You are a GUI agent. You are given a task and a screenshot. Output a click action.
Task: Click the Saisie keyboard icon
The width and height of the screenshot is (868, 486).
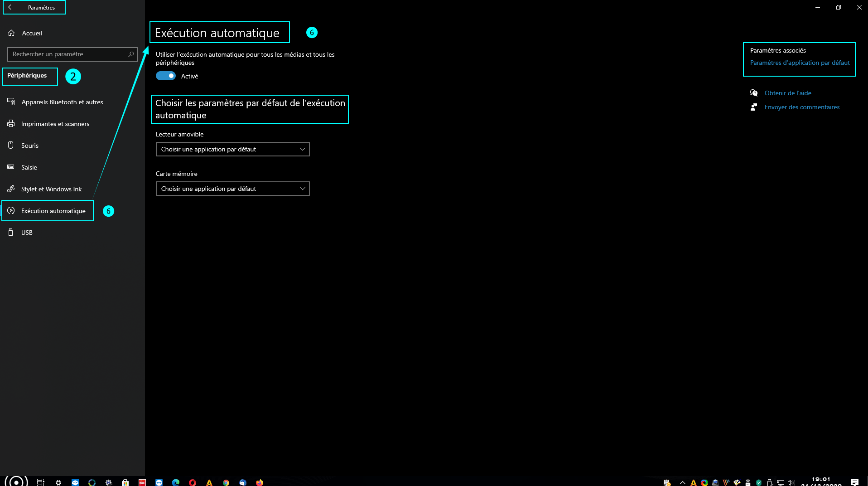(x=11, y=167)
